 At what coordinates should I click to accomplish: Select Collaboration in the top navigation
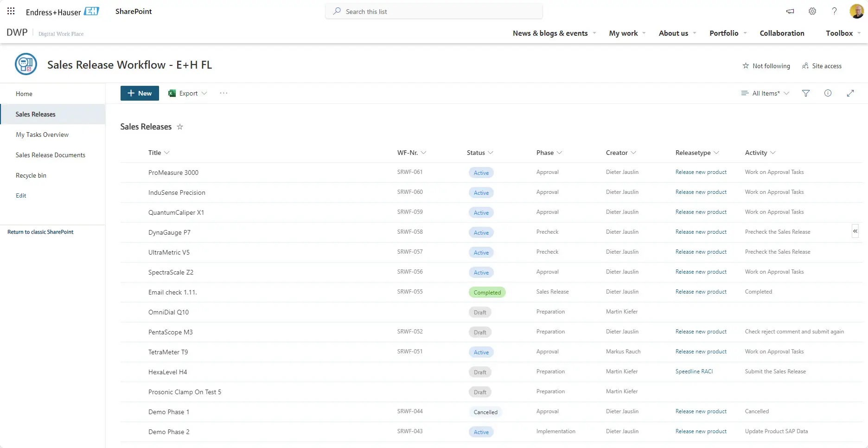click(782, 33)
